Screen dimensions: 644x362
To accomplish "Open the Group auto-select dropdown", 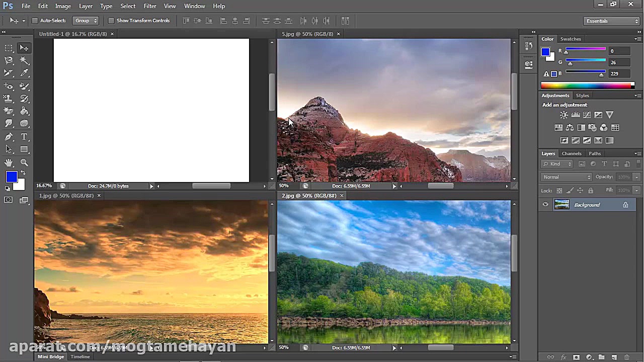I will click(x=85, y=21).
